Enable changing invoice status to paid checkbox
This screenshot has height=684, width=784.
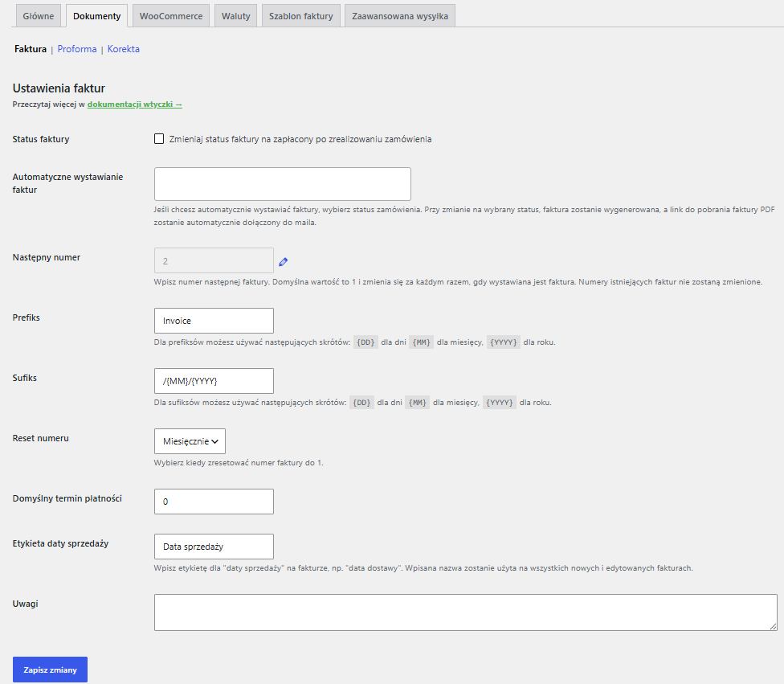[159, 138]
